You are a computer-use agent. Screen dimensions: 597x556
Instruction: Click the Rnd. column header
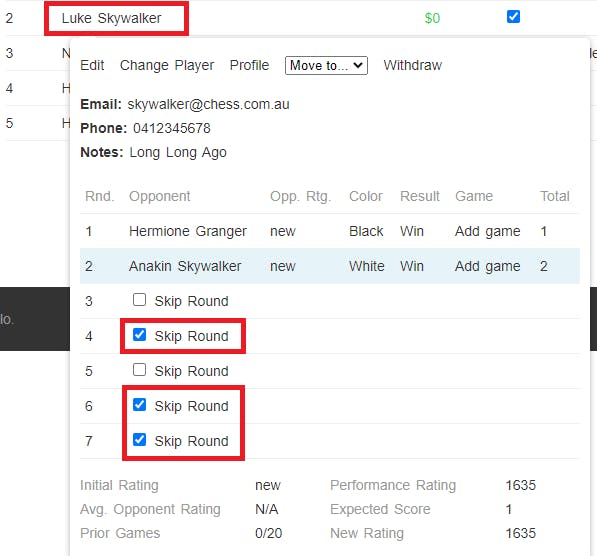[x=99, y=196]
